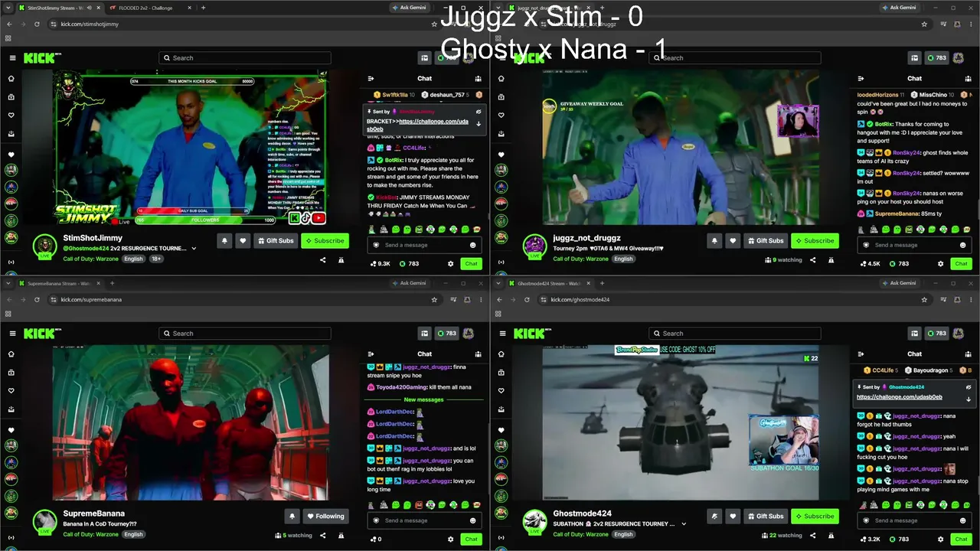Send message with Chat button in SupremeBanana window
The image size is (980, 551).
pyautogui.click(x=471, y=539)
